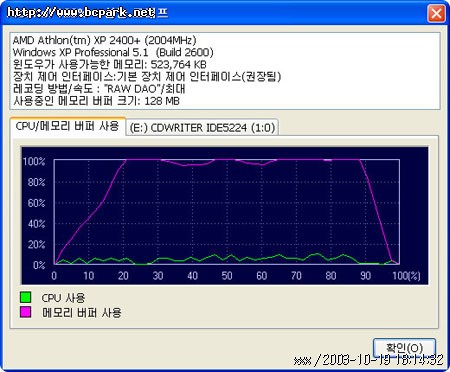Click the 0% y-axis label
This screenshot has height=372, width=450.
coord(39,265)
